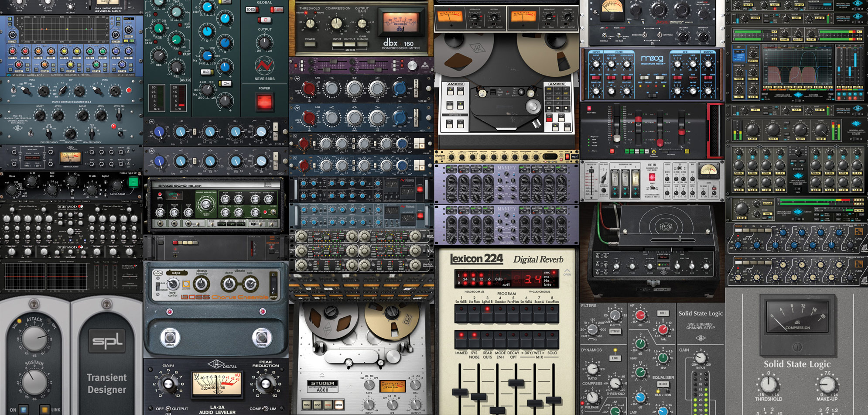
Task: Flip the Boss dual/classic mode switch
Action: click(159, 286)
